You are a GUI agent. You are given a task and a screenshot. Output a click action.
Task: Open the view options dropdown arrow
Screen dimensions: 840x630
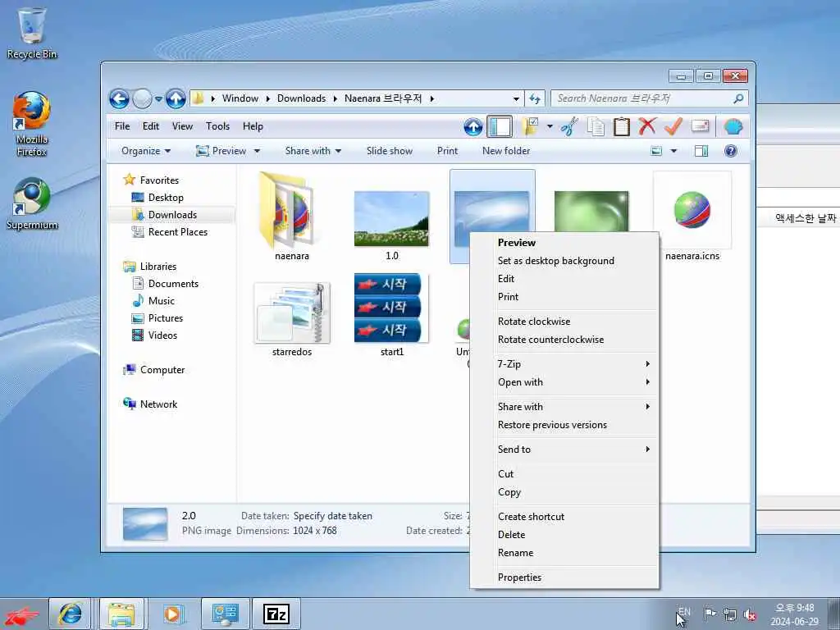tap(674, 151)
